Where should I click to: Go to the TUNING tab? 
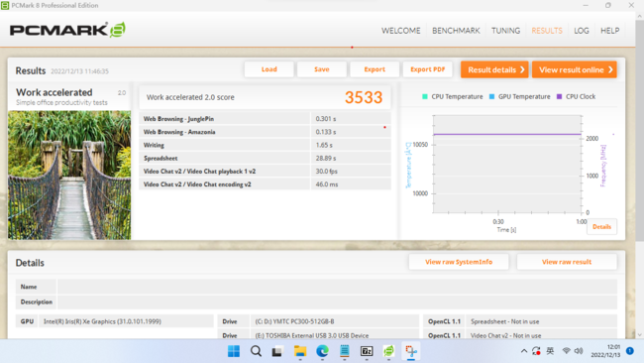[505, 31]
